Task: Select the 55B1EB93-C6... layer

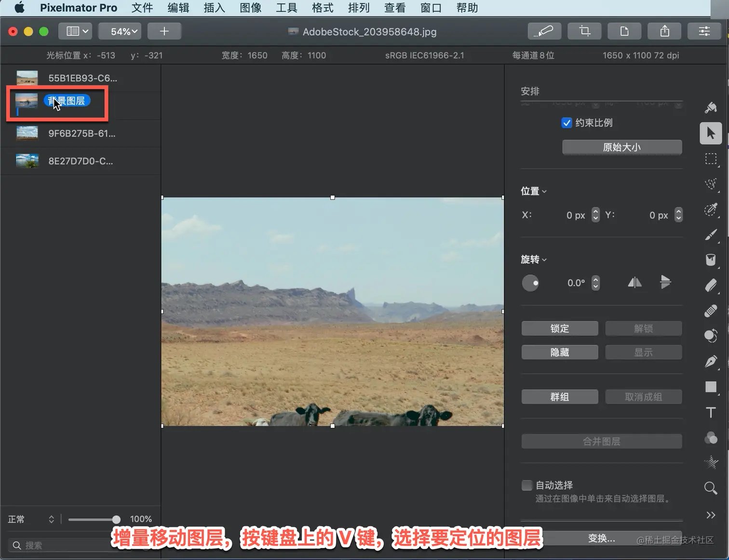Action: coord(81,78)
